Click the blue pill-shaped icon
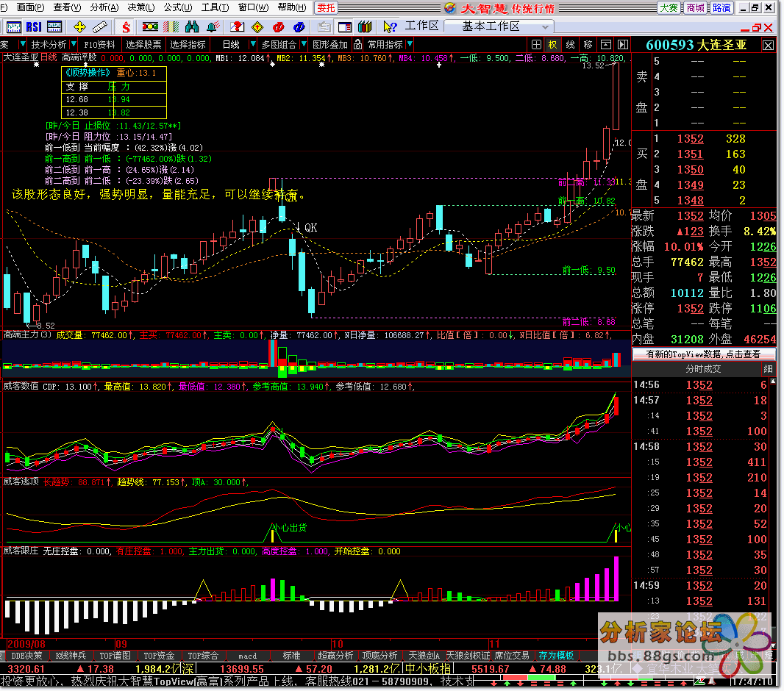This screenshot has width=784, height=691. [x=299, y=27]
